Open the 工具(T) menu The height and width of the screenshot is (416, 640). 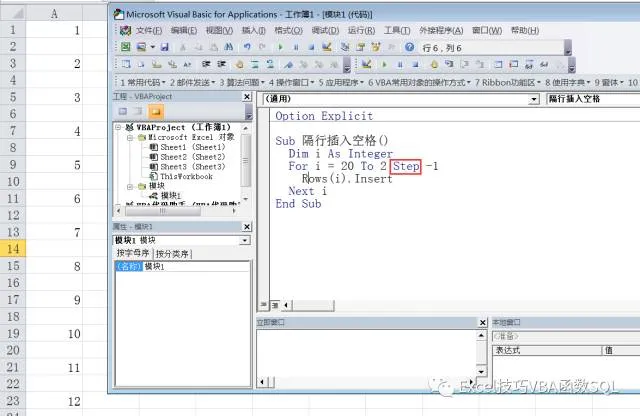click(397, 31)
